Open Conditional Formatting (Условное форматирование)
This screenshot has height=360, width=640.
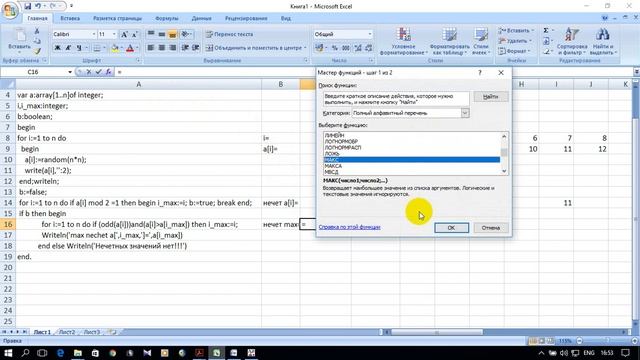pyautogui.click(x=403, y=41)
